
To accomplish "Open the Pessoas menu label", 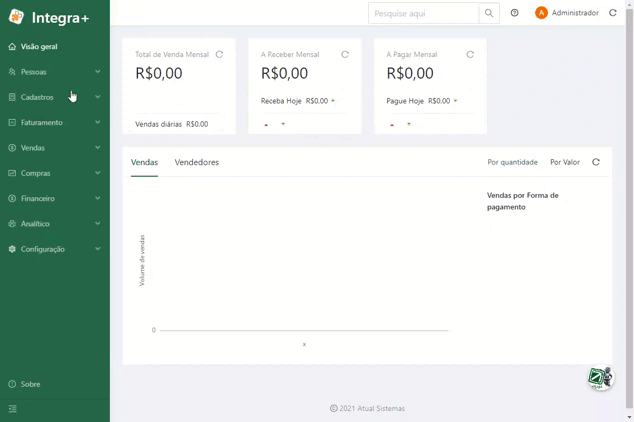I will pos(34,72).
